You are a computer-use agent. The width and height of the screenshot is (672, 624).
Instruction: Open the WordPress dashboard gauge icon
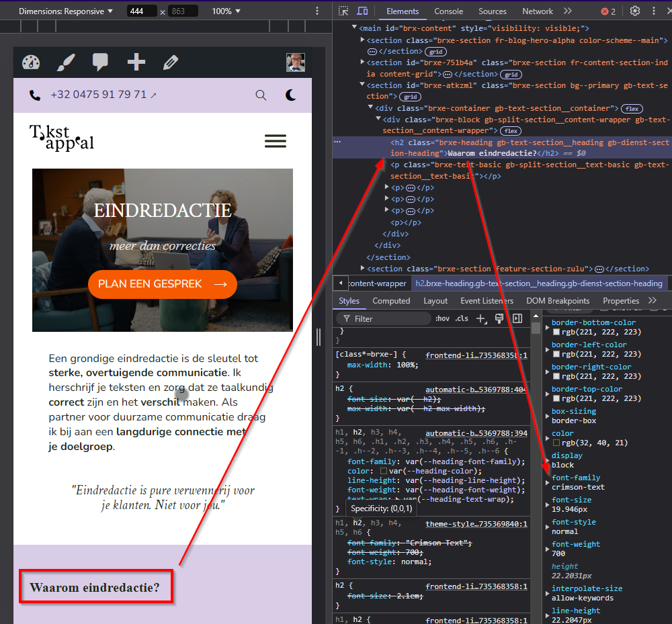pyautogui.click(x=31, y=62)
